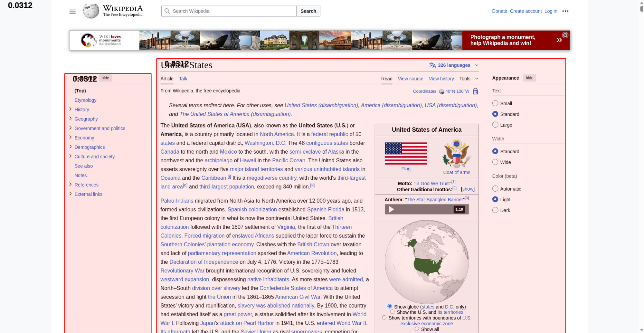Select Standard text size

(495, 114)
